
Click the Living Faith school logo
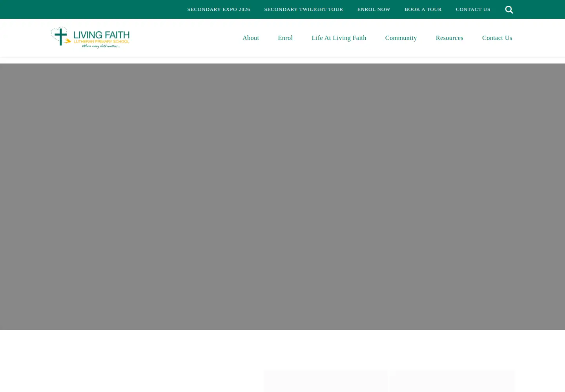(90, 38)
